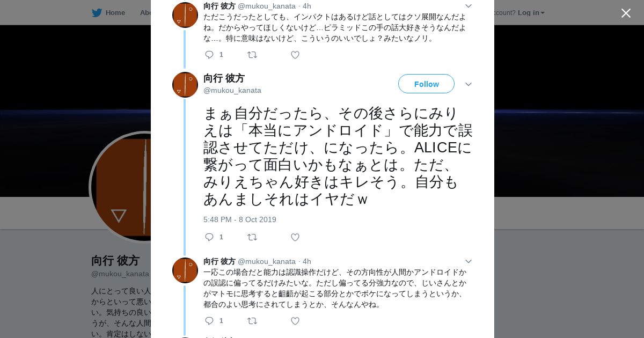
Task: Expand options chevron on top tweet
Action: (x=468, y=6)
